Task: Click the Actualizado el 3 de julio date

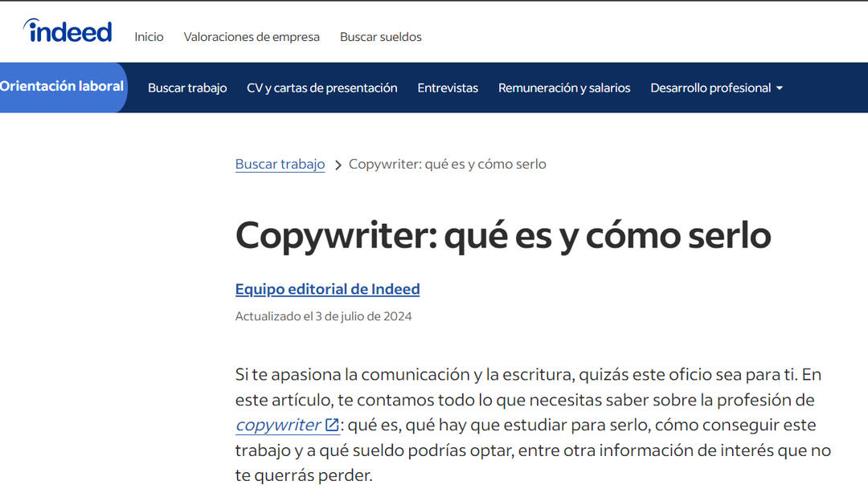Action: (x=323, y=316)
